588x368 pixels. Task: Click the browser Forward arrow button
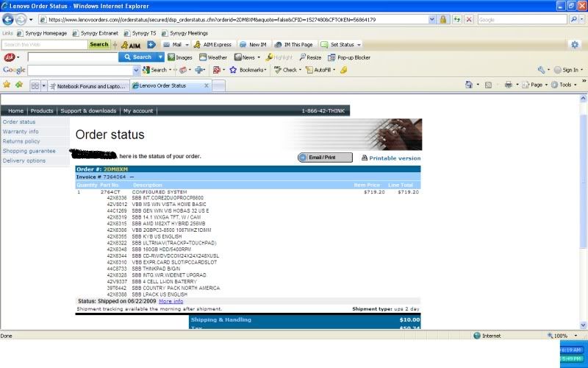[21, 20]
